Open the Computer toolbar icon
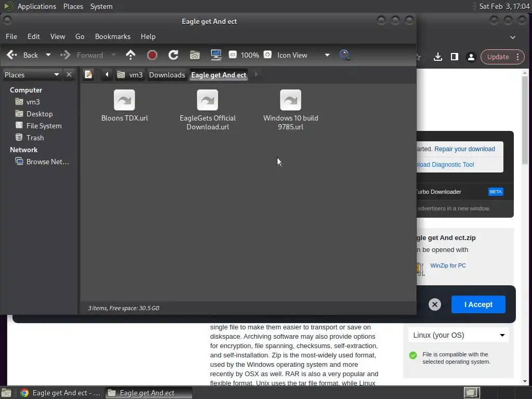The image size is (532, 399). pos(216,55)
